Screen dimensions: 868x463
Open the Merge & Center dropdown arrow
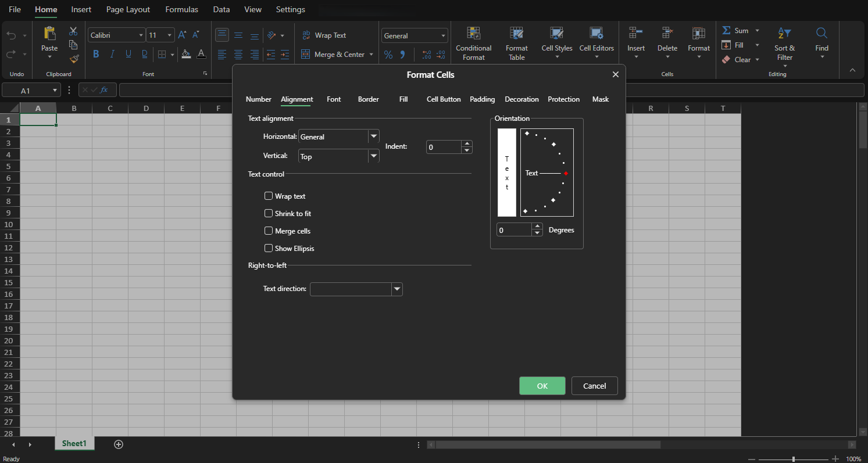click(371, 55)
